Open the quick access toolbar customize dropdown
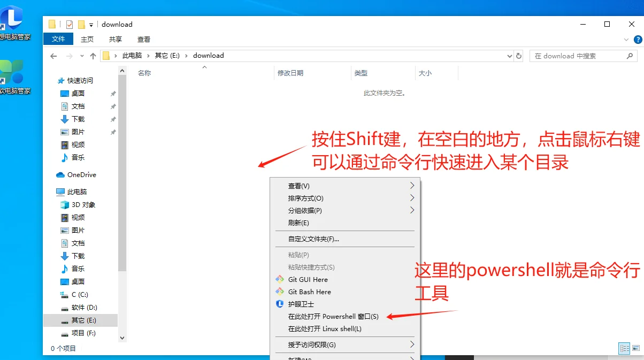 92,24
